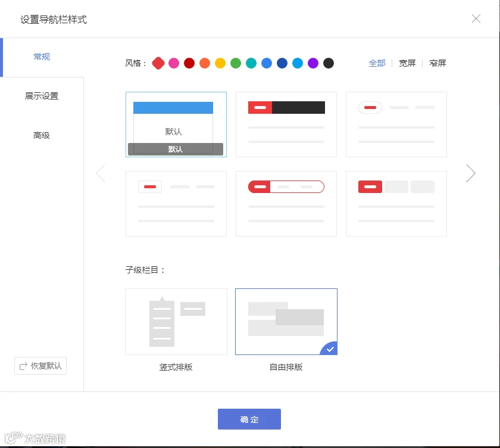Filter styles by 窄屏
500x448 pixels.
pos(437,64)
